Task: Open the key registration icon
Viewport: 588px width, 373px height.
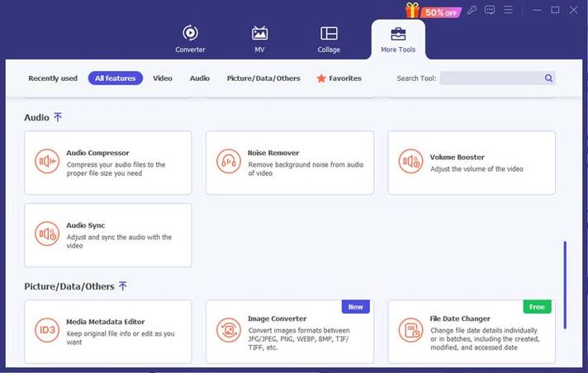Action: coord(472,10)
